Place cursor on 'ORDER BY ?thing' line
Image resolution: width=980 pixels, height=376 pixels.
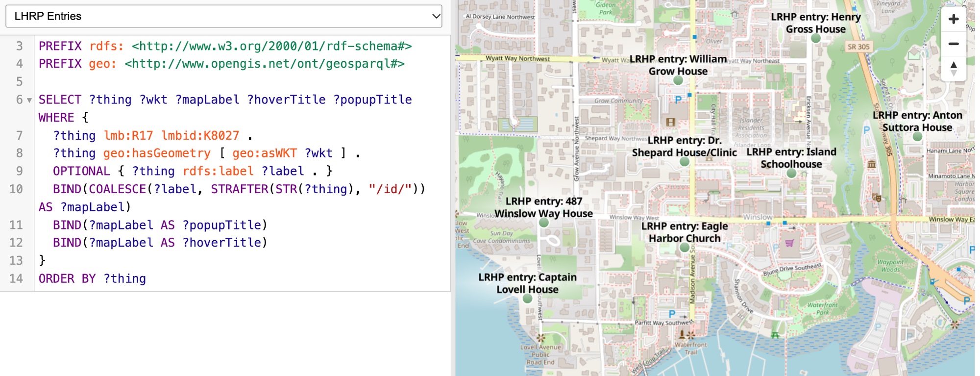[x=92, y=278]
